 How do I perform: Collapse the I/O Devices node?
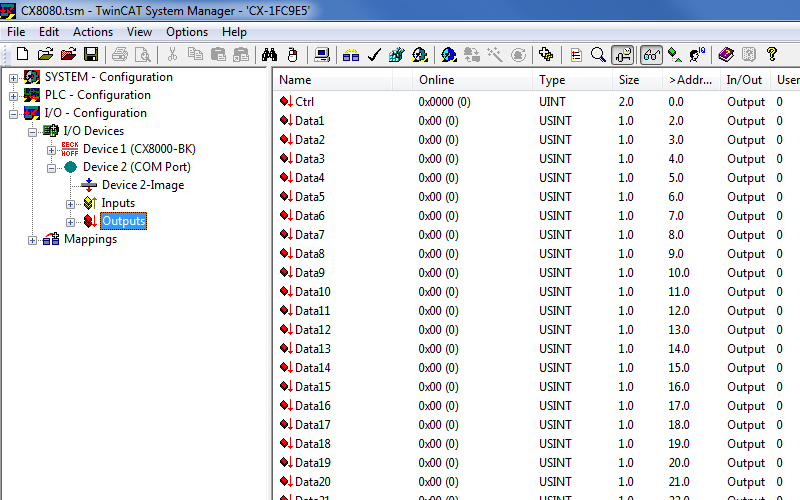point(32,132)
